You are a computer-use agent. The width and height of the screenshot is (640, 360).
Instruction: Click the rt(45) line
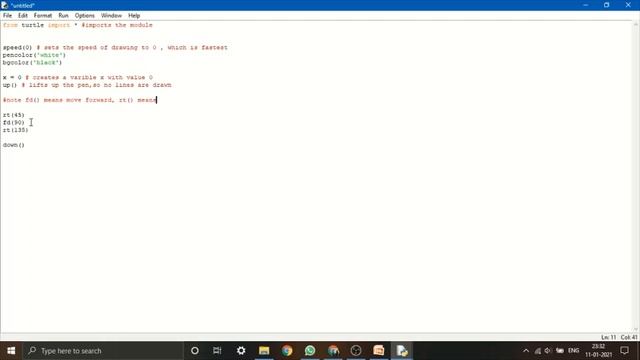13,115
